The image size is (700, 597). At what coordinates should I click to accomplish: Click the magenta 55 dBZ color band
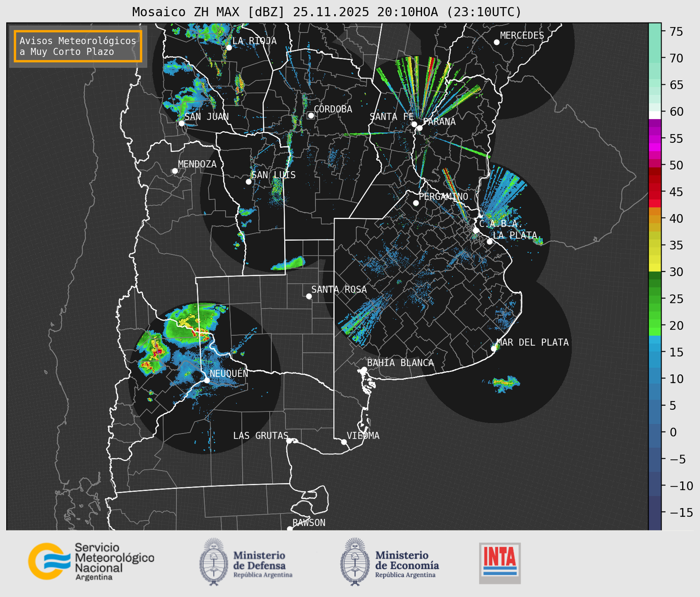coord(655,138)
